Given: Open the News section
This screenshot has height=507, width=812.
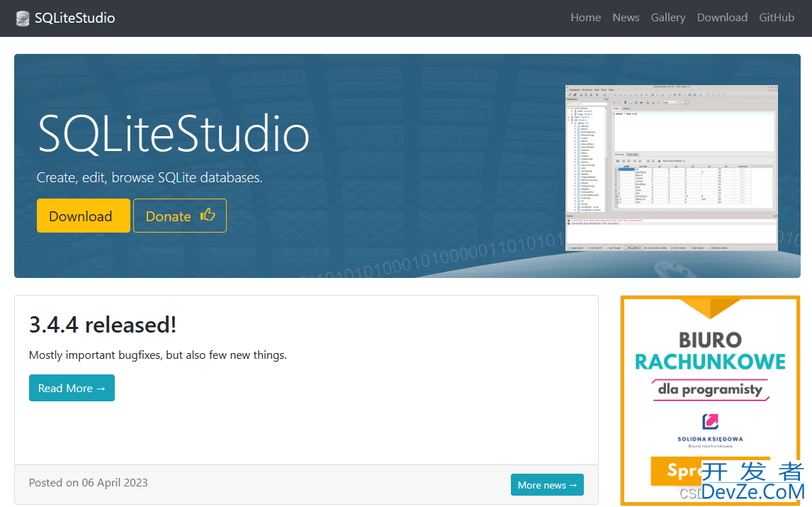Looking at the screenshot, I should point(626,18).
